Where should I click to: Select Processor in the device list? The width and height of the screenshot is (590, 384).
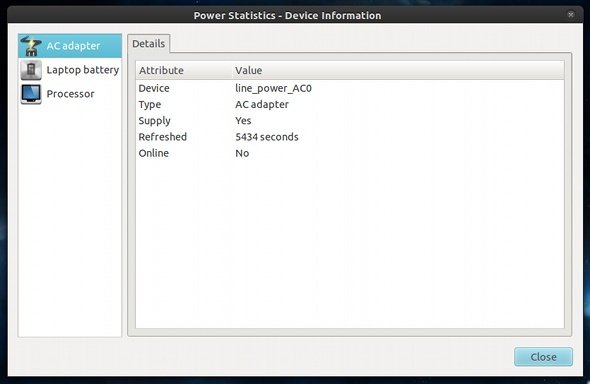(x=70, y=94)
